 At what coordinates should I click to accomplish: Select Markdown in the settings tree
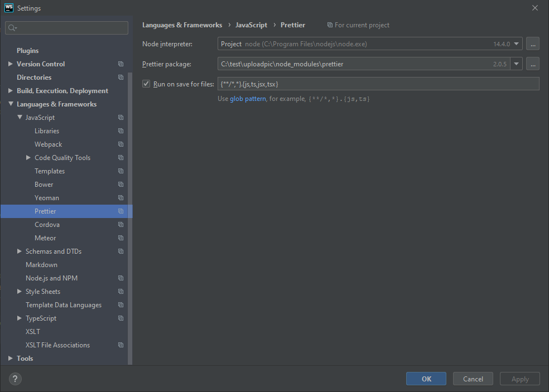[x=41, y=265]
